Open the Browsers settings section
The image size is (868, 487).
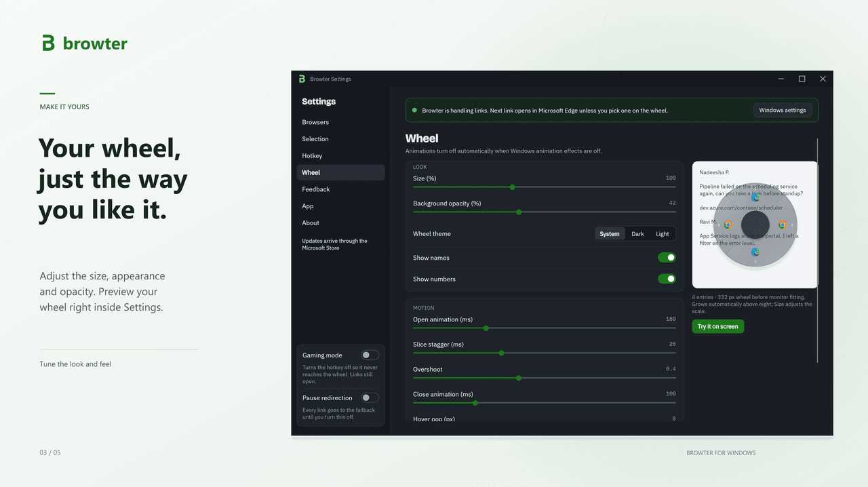tap(340, 122)
